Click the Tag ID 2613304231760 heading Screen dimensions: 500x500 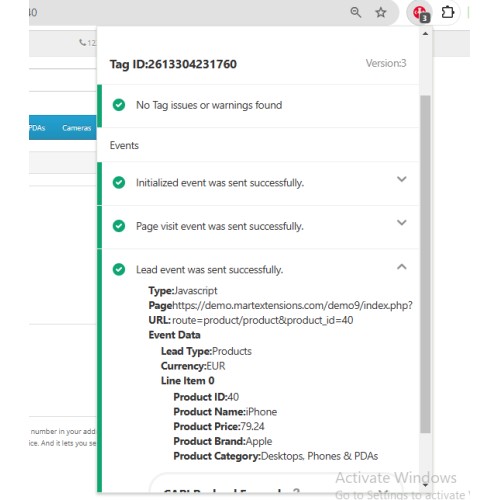pos(173,64)
